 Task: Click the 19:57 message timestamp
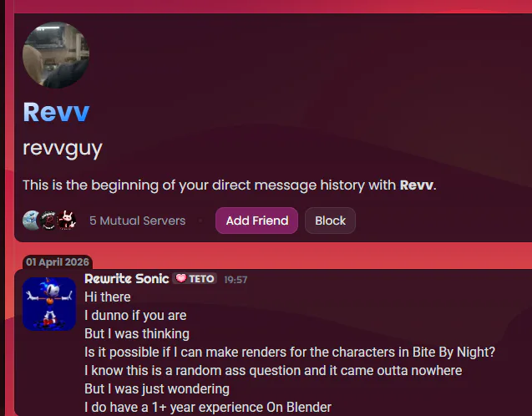(236, 280)
